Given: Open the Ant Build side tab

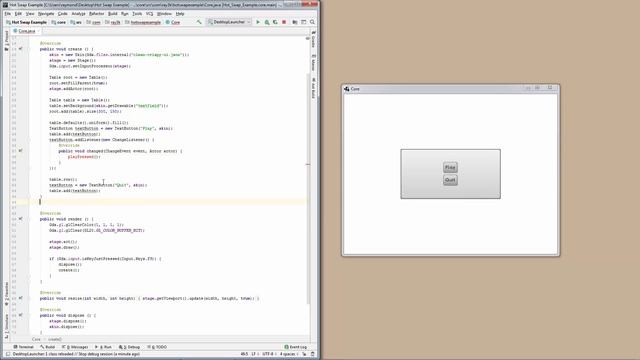Looking at the screenshot, I should (313, 88).
